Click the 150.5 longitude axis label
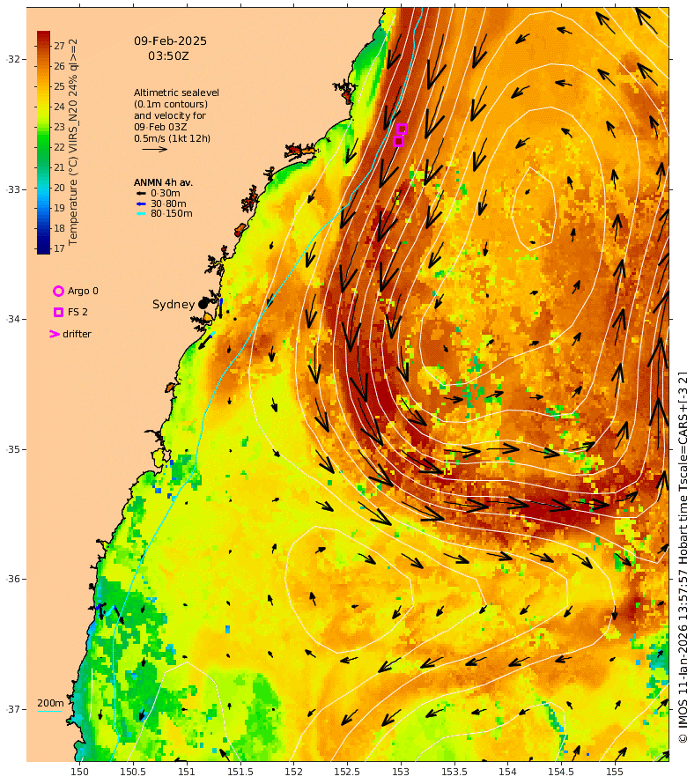Viewport: 687px width, 784px height. 133,772
